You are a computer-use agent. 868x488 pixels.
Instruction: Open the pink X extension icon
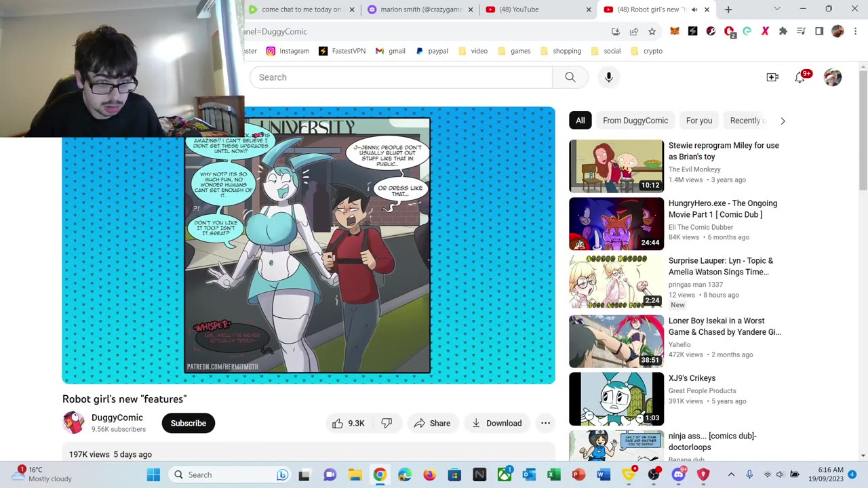click(765, 31)
